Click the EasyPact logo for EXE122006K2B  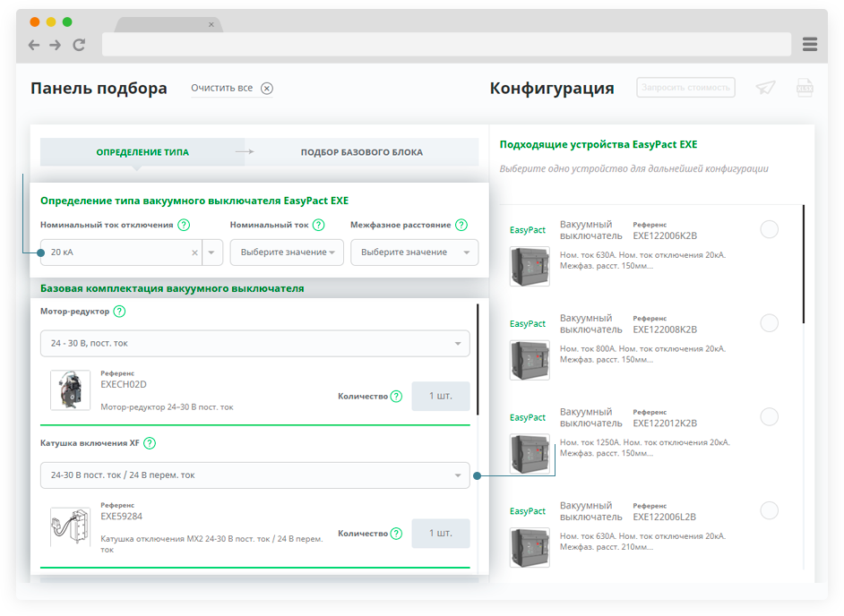tap(528, 230)
